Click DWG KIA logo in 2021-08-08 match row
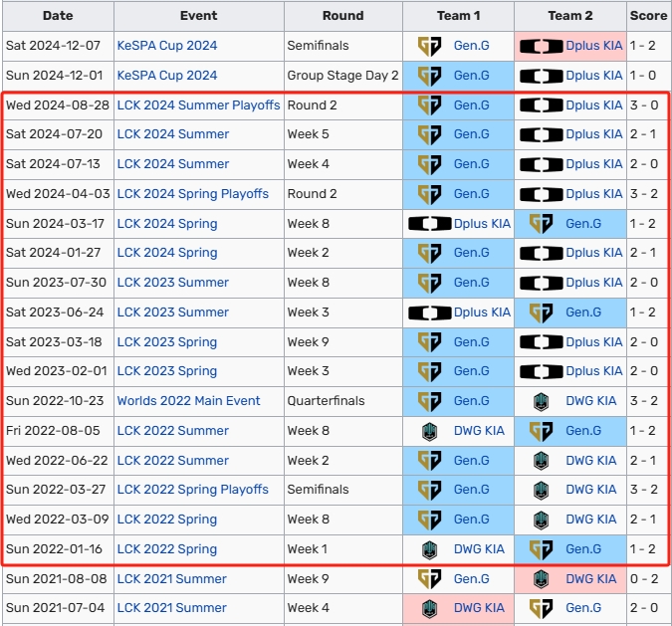672x626 pixels. [x=541, y=579]
